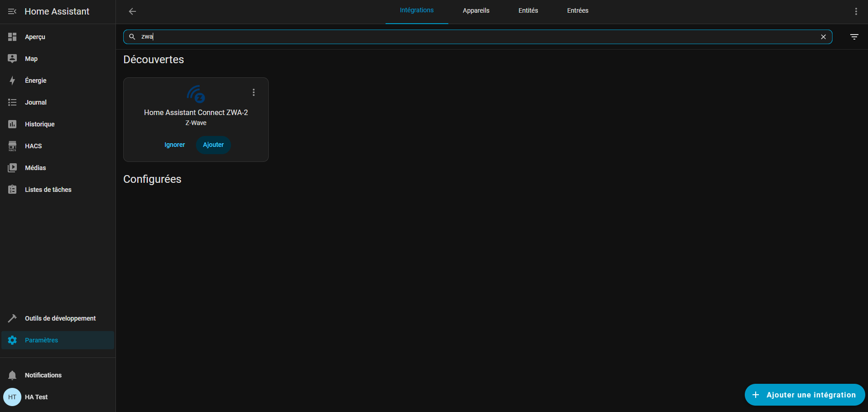Open the Listes de tâches clipboard icon
This screenshot has width=868, height=412.
12,190
